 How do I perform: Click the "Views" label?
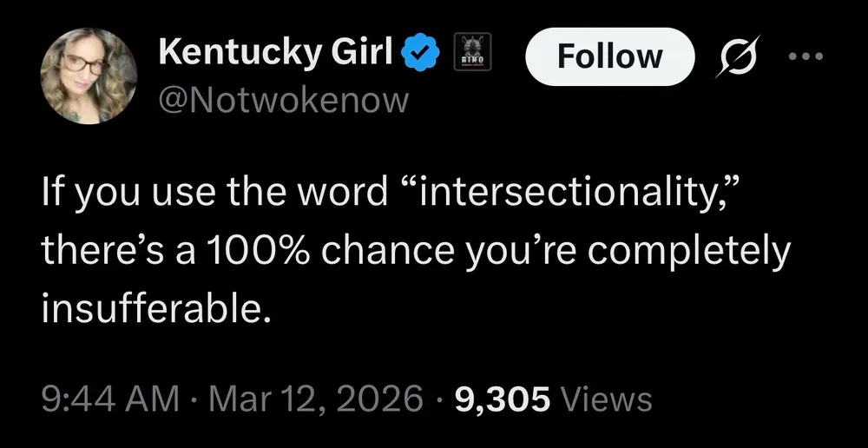[x=607, y=399]
